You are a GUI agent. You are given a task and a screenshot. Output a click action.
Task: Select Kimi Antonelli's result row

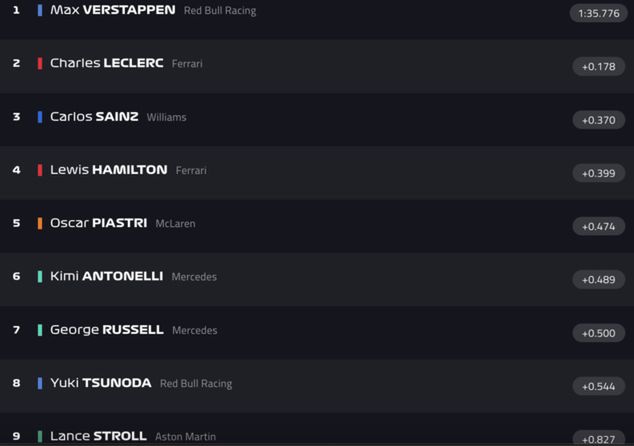coord(106,276)
